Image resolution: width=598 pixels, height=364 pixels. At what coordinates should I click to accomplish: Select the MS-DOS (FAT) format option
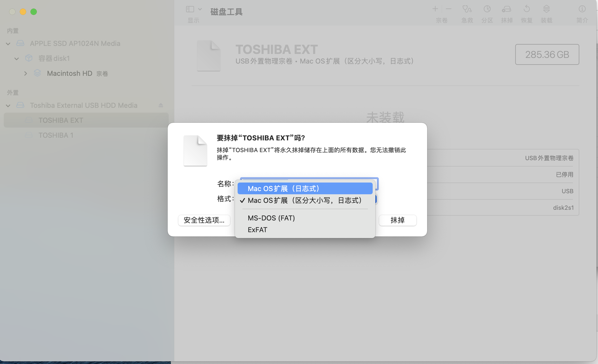click(x=271, y=218)
